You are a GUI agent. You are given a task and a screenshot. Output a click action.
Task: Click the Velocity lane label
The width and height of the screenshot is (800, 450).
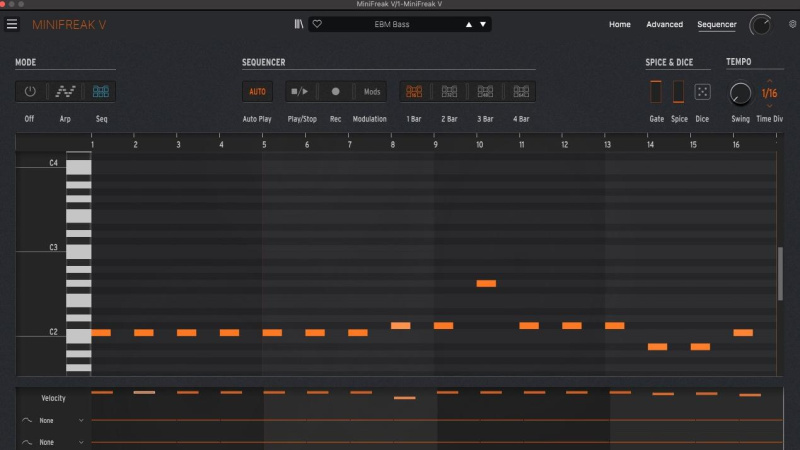click(53, 398)
